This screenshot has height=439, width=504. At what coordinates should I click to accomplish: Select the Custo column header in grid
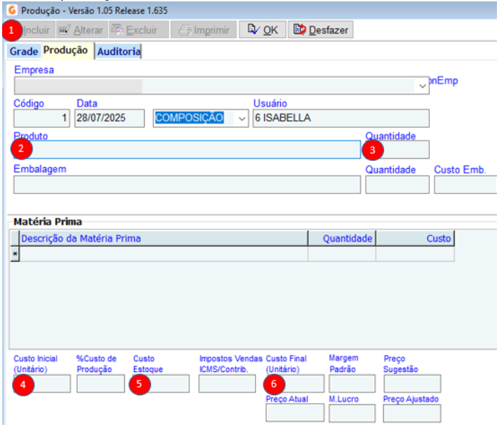pos(415,239)
